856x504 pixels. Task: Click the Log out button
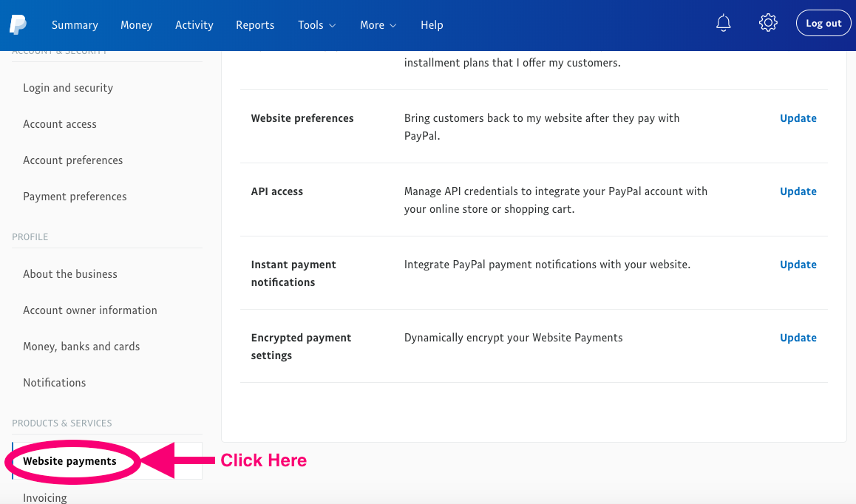coord(823,24)
